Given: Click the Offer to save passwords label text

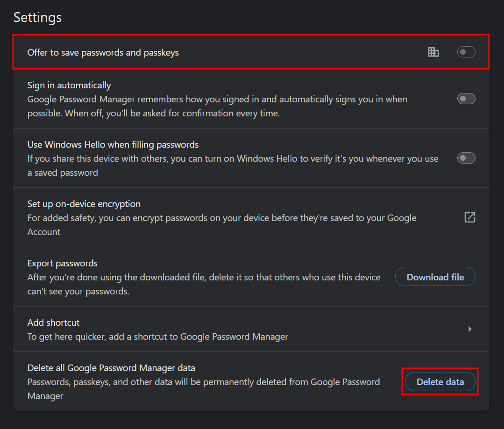Looking at the screenshot, I should coord(103,52).
